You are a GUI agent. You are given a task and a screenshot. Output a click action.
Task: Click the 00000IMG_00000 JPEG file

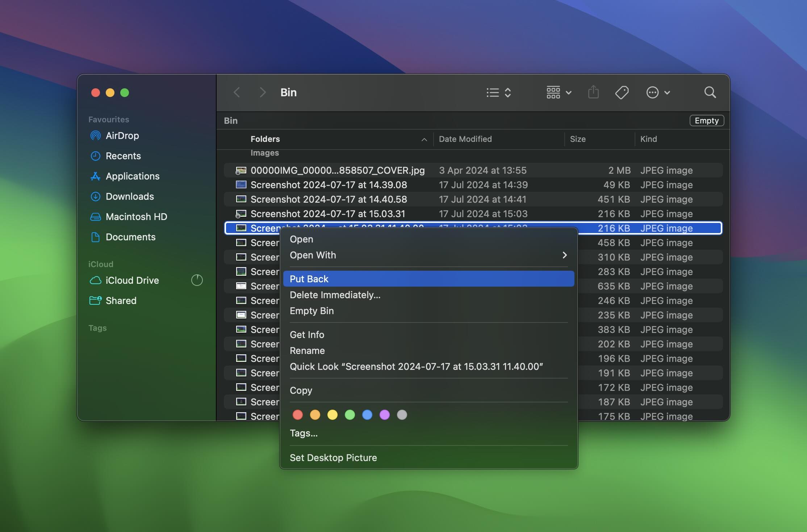coord(337,170)
